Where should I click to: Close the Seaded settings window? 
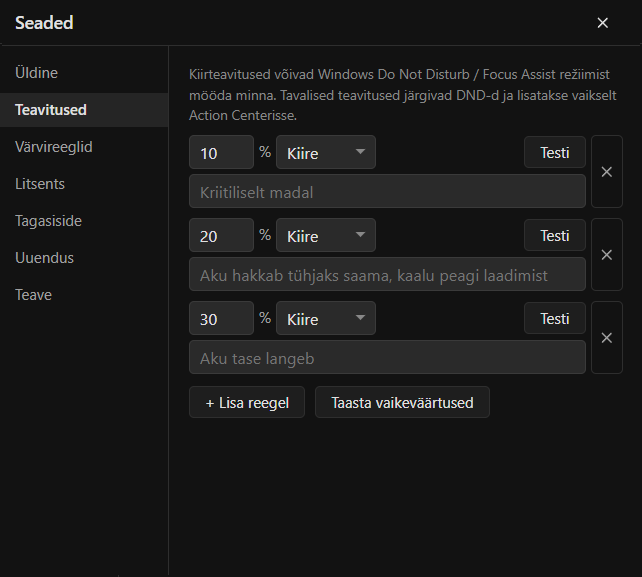coord(602,23)
